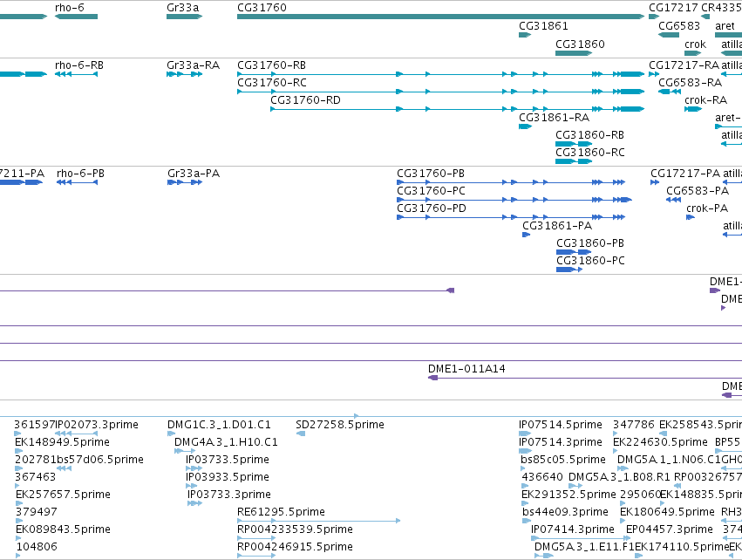Viewport: 742px width, 560px height.
Task: Select the EK089843.5prime EST
Action: (x=18, y=538)
